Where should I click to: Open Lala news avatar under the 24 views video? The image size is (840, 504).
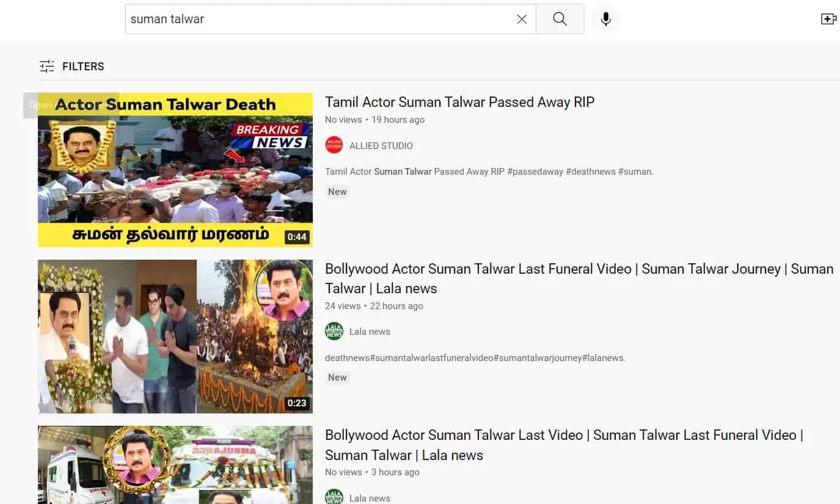tap(334, 331)
